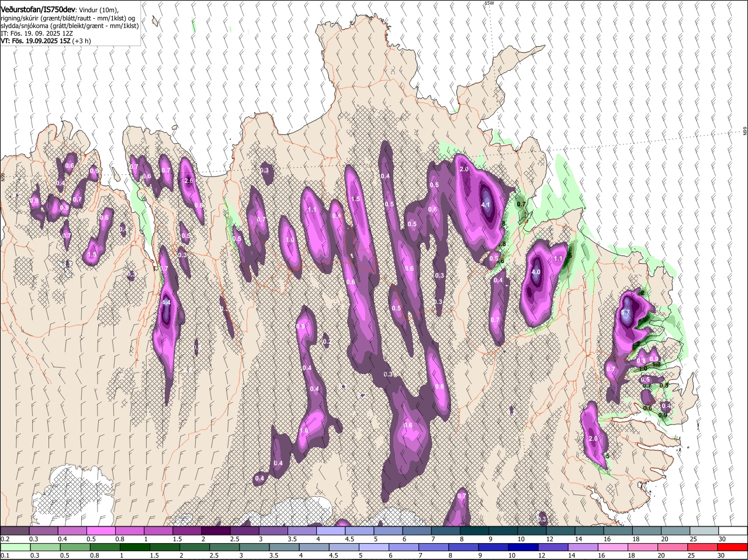The width and height of the screenshot is (748, 560).
Task: Click the light violet swatch at 14 in lower legend
Action: click(x=583, y=548)
